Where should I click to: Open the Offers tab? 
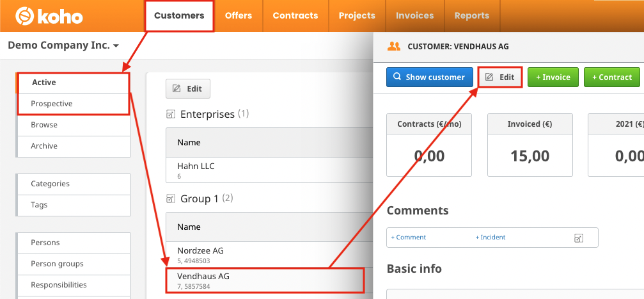coord(238,15)
